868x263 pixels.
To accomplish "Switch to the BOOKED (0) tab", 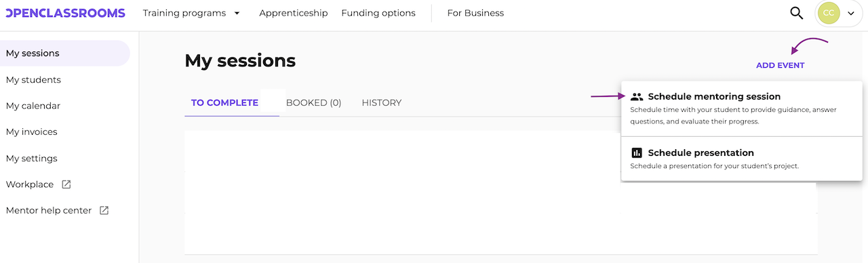I will coord(313,103).
